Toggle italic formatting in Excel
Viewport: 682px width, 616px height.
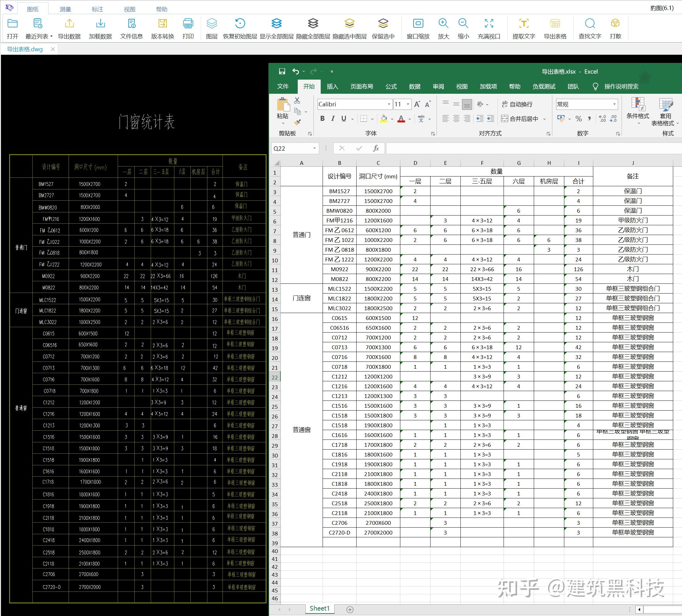point(333,119)
